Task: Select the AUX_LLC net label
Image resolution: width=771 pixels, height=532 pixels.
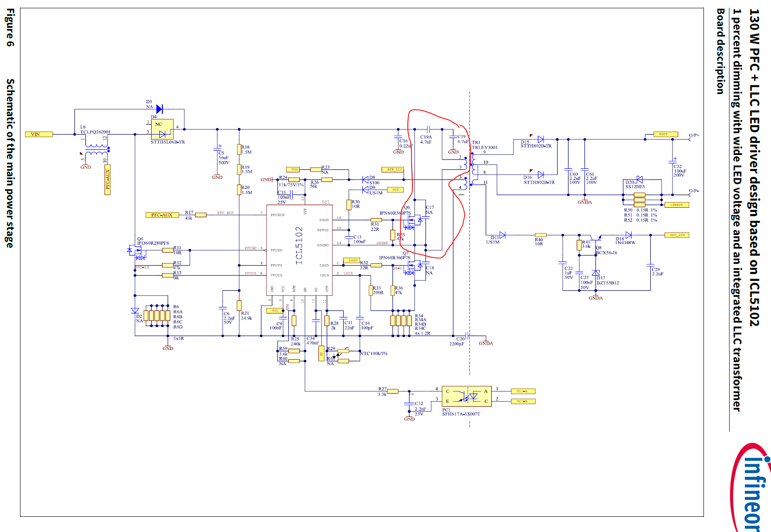Action: pyautogui.click(x=392, y=169)
